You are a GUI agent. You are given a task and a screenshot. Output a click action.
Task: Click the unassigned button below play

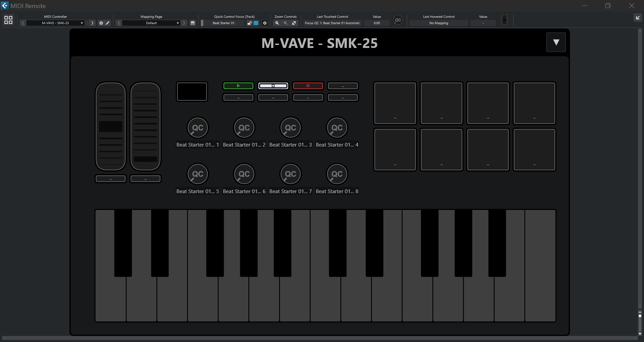coord(238,98)
